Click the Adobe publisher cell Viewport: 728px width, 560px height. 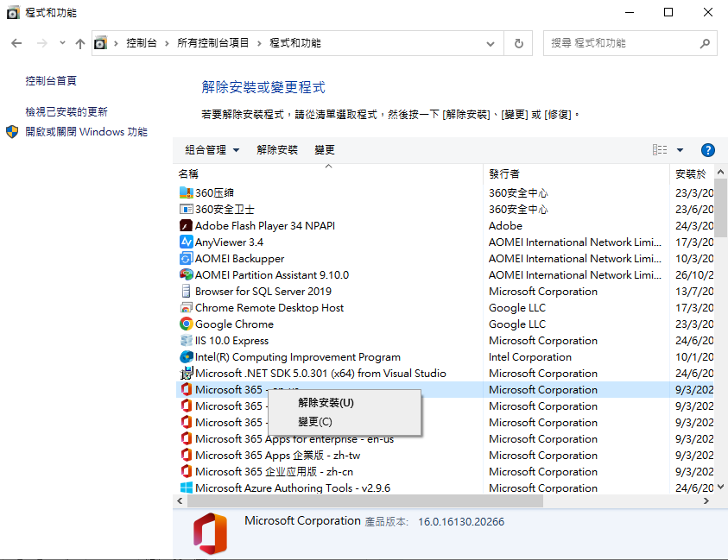pyautogui.click(x=505, y=225)
